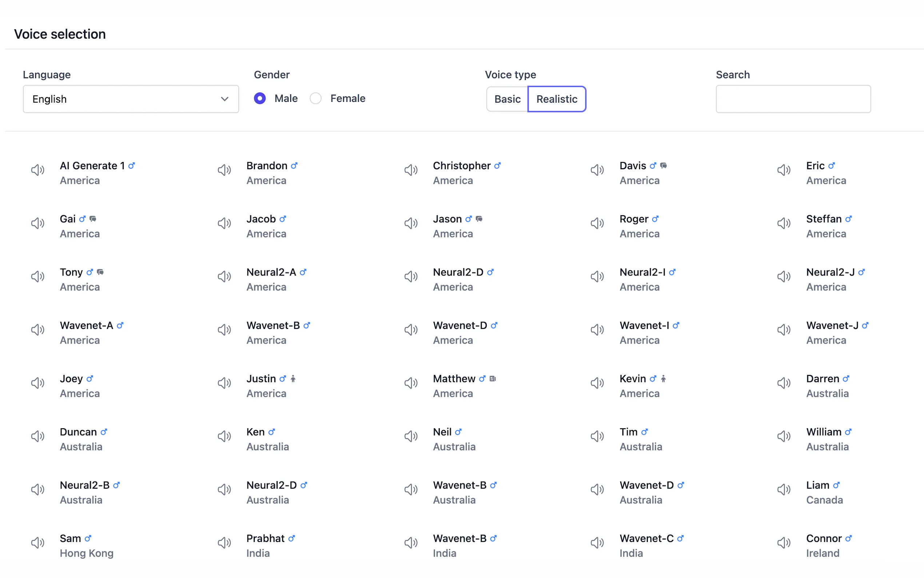
Task: Select the Female gender radio button
Action: coord(315,98)
